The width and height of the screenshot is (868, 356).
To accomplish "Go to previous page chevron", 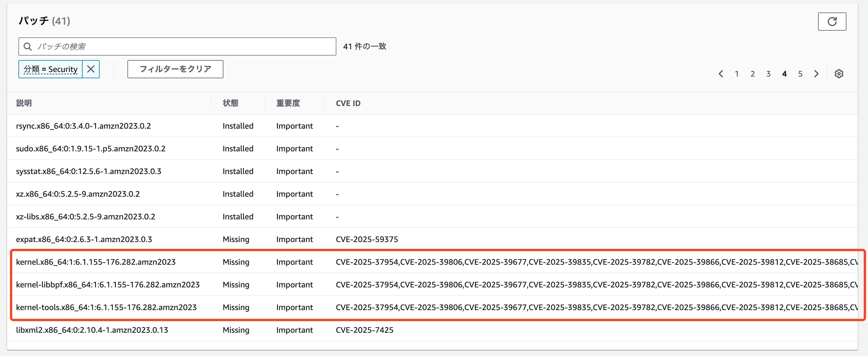I will pos(721,74).
